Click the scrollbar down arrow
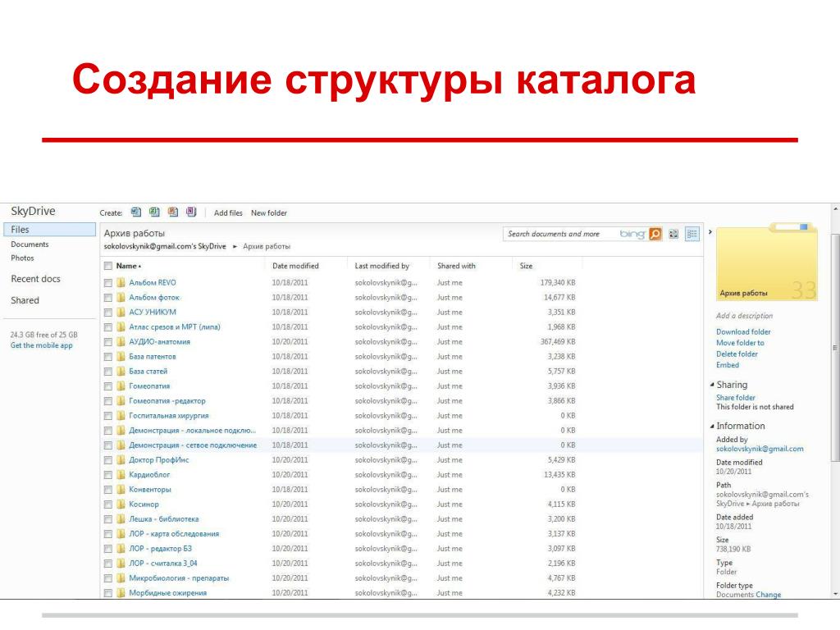Image resolution: width=840 pixels, height=630 pixels. pos(835,594)
